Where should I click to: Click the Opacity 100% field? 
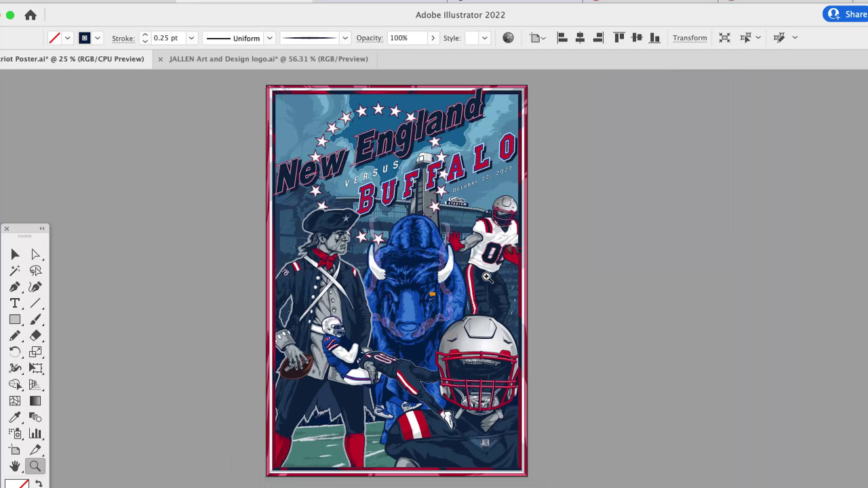coord(408,38)
